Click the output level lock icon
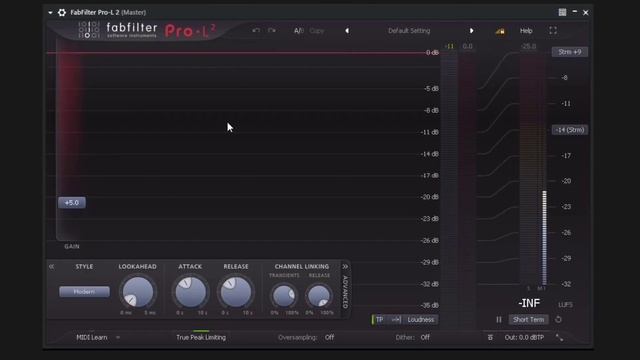 tap(500, 31)
